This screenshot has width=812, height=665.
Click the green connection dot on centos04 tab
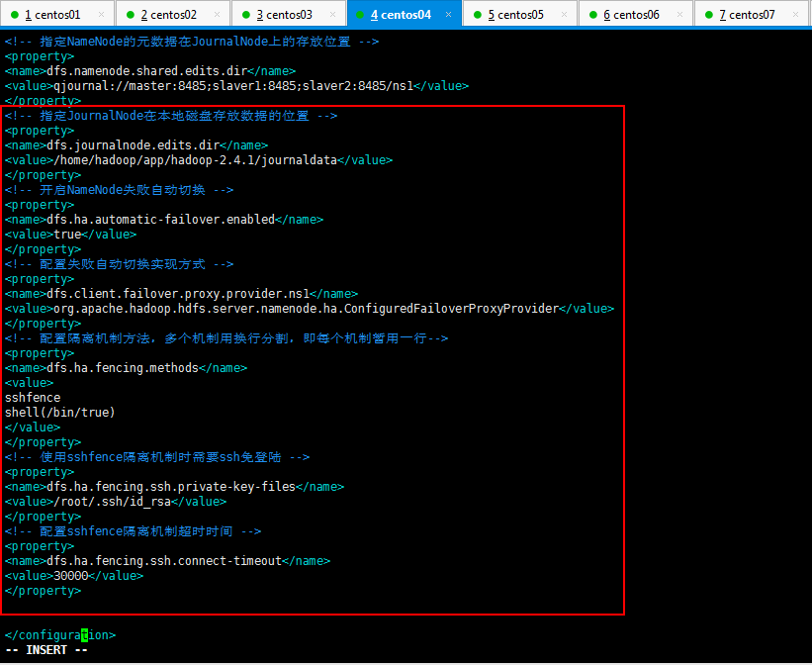click(361, 15)
